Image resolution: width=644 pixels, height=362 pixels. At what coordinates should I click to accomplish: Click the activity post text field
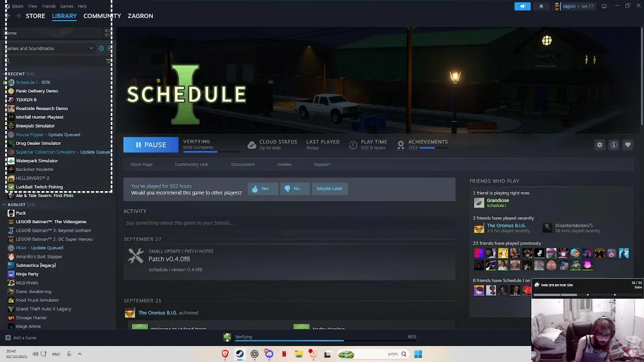click(x=289, y=223)
